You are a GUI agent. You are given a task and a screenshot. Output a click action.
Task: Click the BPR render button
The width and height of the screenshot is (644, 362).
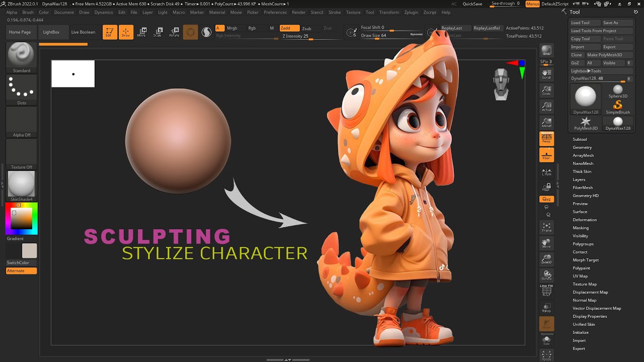[x=546, y=51]
